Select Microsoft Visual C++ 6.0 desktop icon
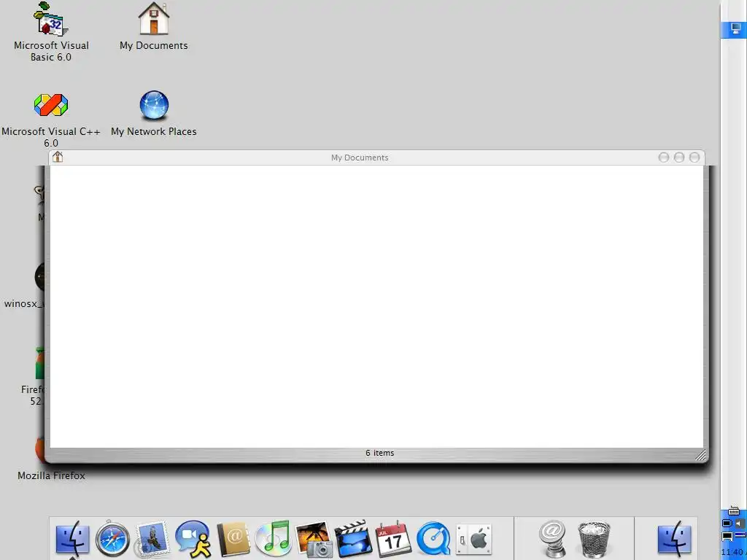The height and width of the screenshot is (560, 747). point(51,120)
